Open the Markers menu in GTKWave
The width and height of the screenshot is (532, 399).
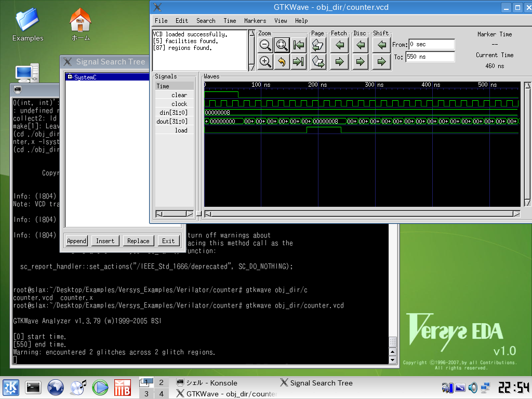point(255,21)
